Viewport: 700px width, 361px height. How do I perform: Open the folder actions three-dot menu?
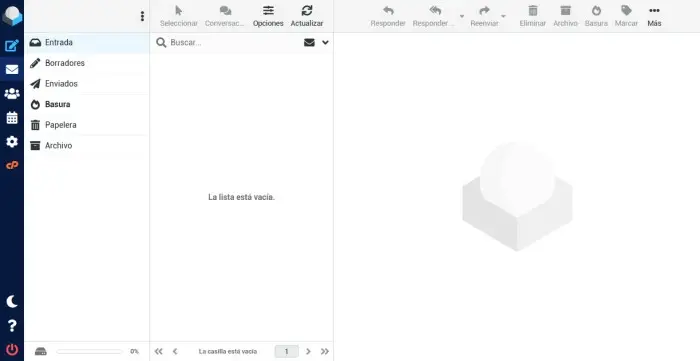(142, 16)
